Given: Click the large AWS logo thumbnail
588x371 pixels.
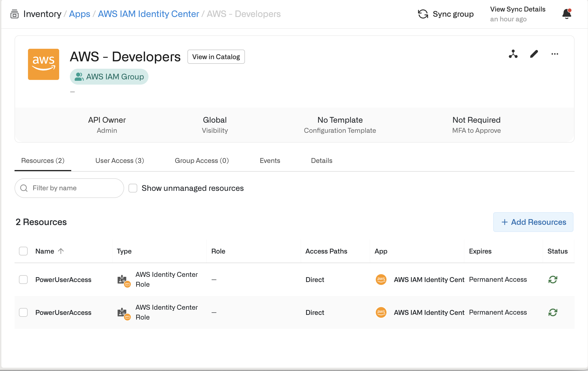Looking at the screenshot, I should pos(44,64).
